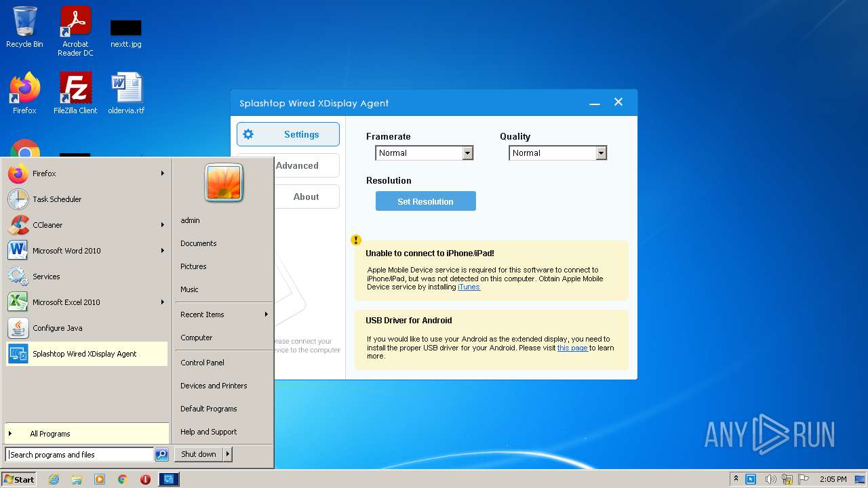
Task: Follow the iTunes link
Action: (x=469, y=287)
